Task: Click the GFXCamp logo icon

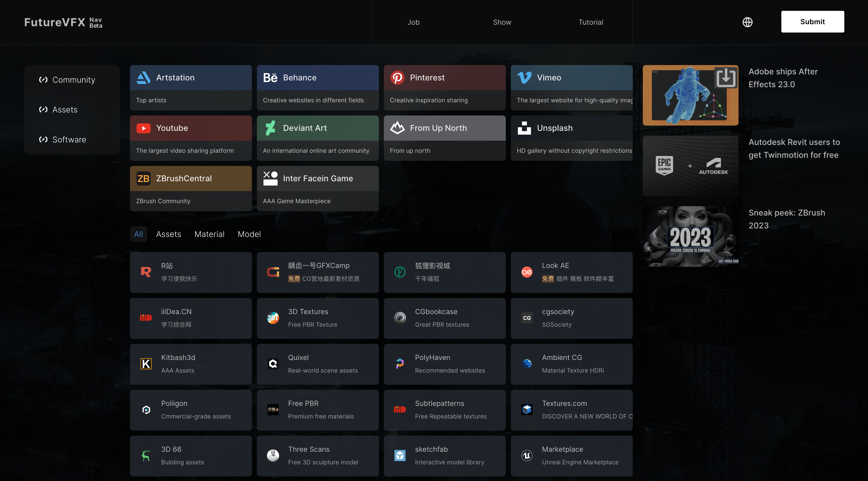Action: [273, 272]
